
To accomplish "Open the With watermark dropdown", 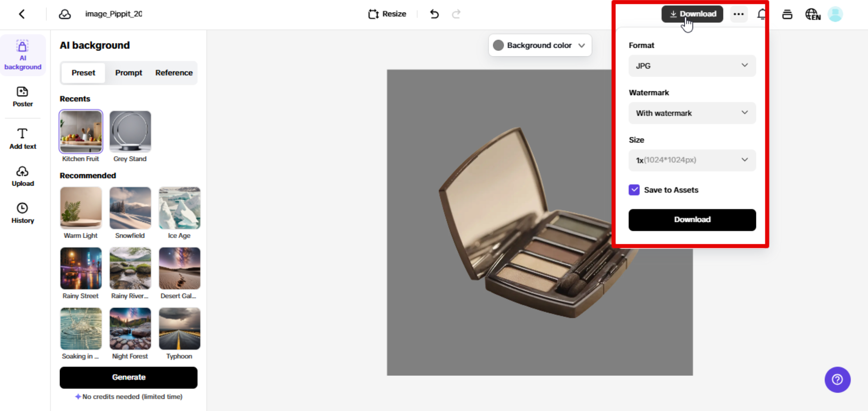I will pyautogui.click(x=692, y=113).
